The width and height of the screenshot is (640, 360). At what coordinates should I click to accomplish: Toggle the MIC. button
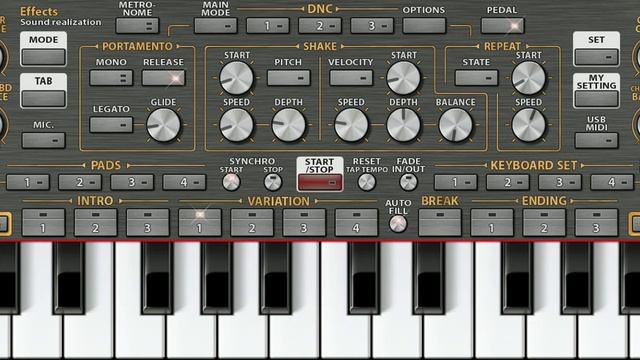tap(44, 140)
